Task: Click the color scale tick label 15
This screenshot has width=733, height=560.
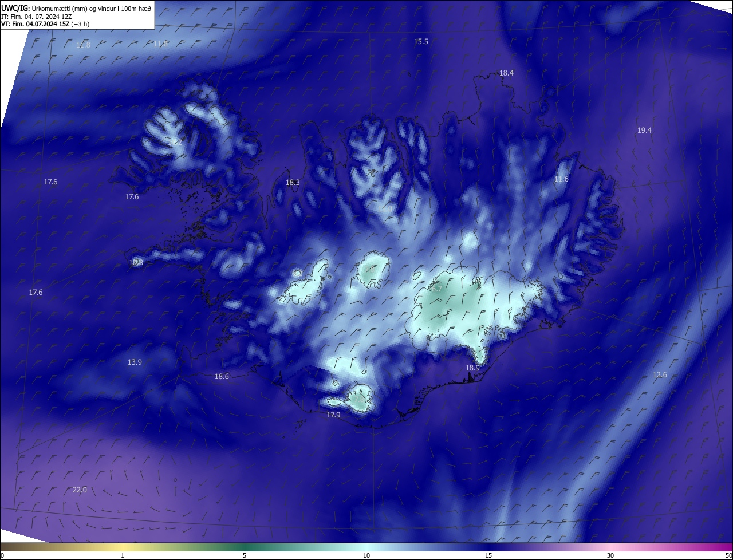Action: [x=488, y=555]
